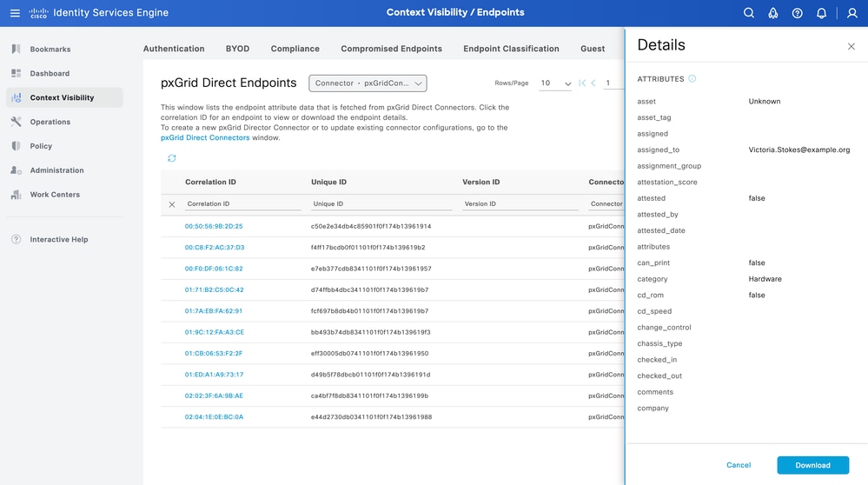This screenshot has width=868, height=485.
Task: Click the Policy shield icon
Action: click(x=16, y=146)
